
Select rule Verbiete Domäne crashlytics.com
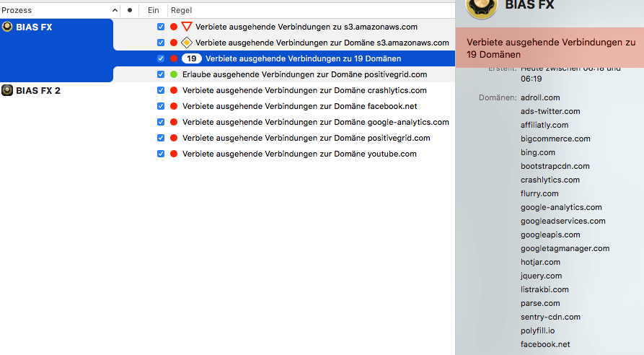pos(304,90)
